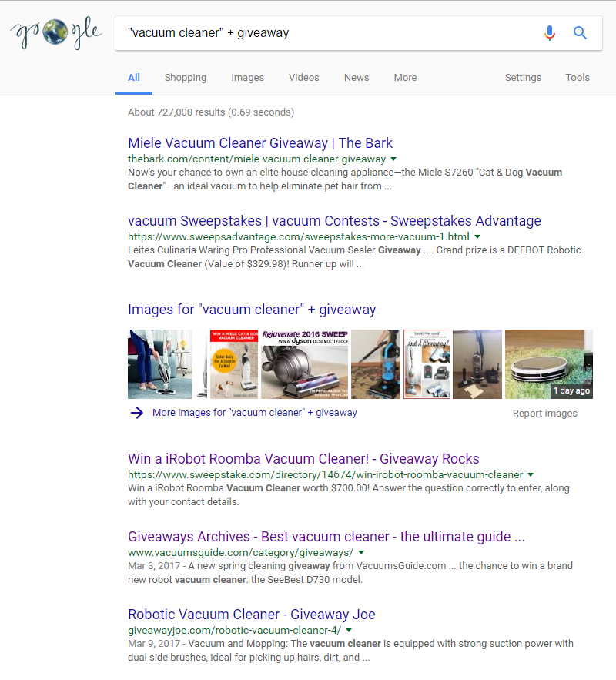View thumbnail of woman using stick vacuum

tap(160, 363)
